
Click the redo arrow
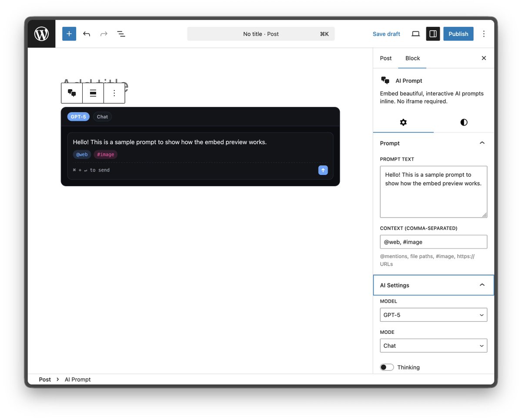coord(104,34)
